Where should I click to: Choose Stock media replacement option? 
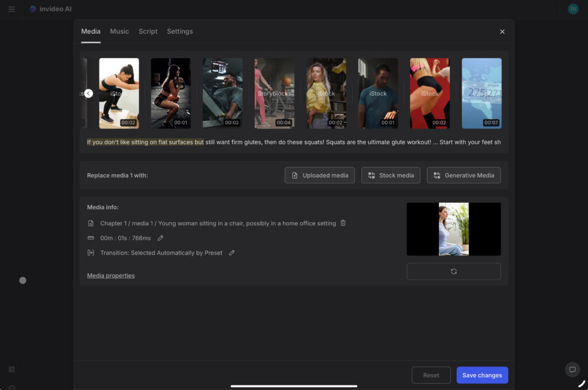(x=391, y=175)
